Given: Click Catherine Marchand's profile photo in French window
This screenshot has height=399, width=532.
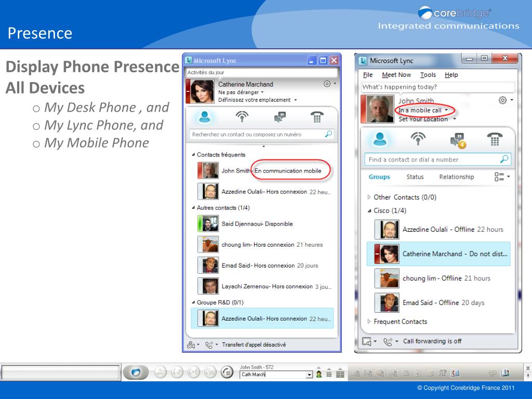Looking at the screenshot, I should (202, 91).
